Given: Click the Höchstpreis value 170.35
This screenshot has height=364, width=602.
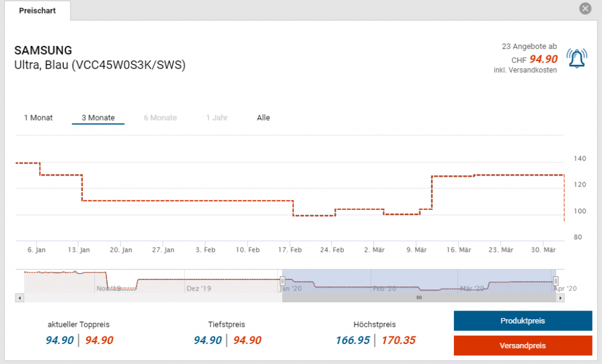Looking at the screenshot, I should click(399, 340).
